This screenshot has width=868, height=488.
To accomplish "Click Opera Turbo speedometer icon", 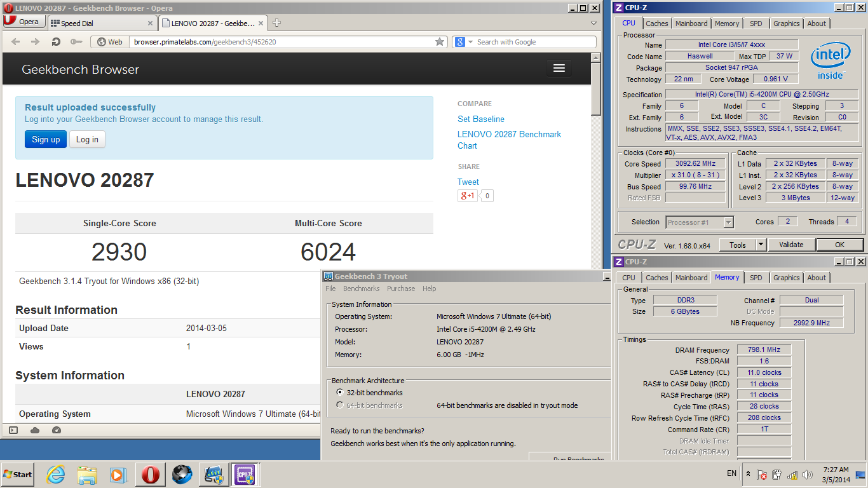I will [57, 430].
